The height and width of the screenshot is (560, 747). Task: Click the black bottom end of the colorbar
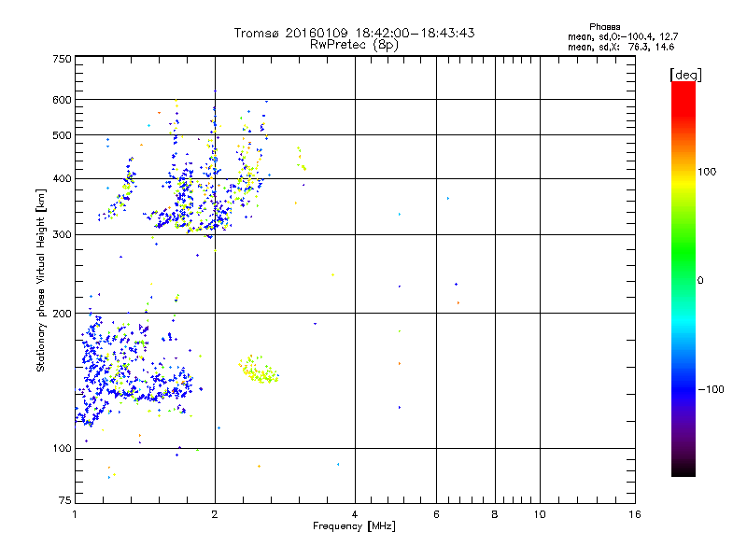tap(684, 469)
